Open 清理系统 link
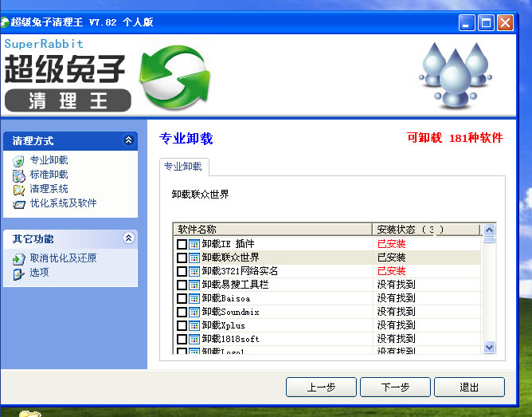Screen dimensions: 532x417 (49, 188)
